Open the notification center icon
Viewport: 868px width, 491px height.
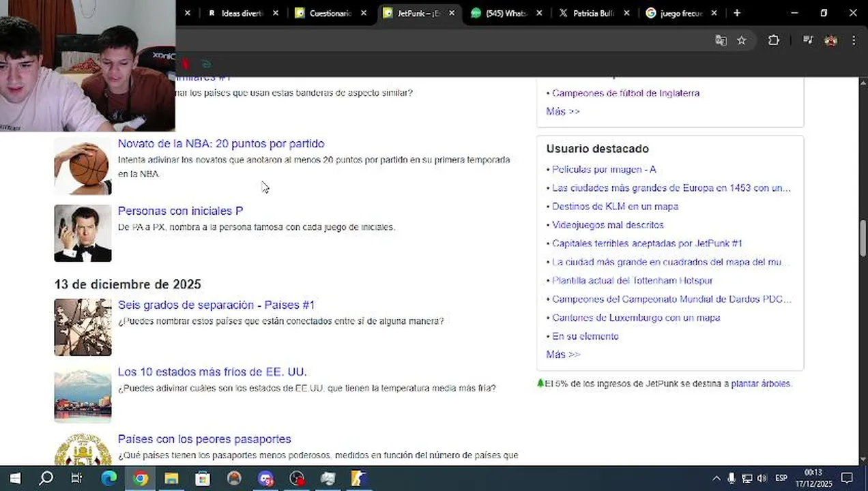[847, 478]
